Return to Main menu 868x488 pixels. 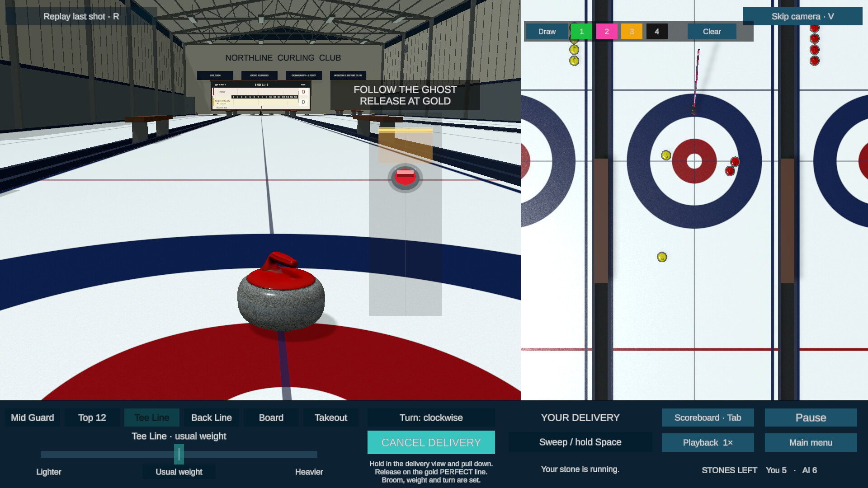(811, 442)
